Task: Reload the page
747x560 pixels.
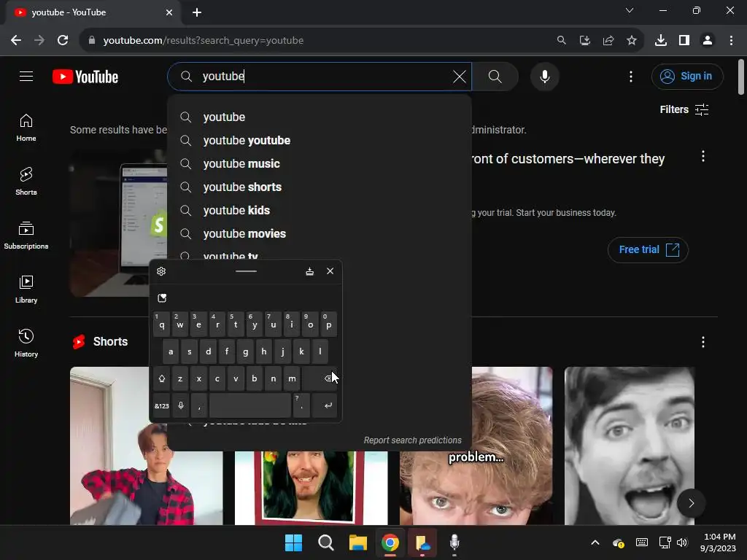Action: (63, 41)
